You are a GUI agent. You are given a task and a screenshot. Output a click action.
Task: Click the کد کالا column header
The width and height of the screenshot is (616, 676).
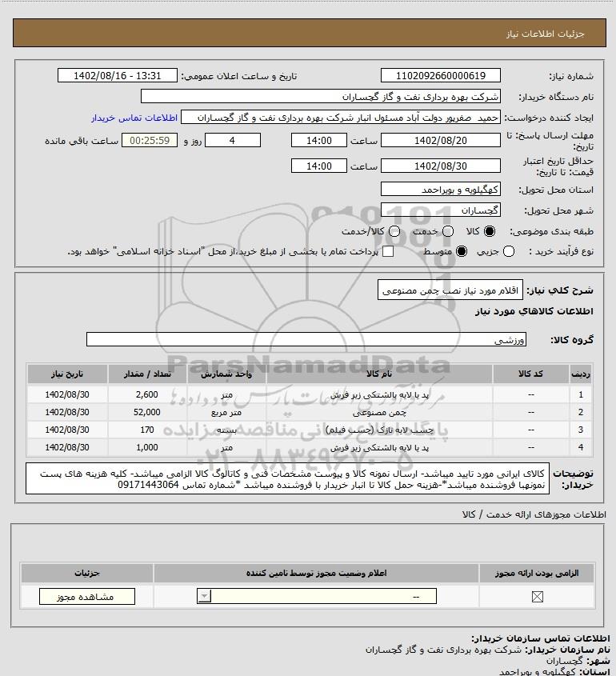click(x=530, y=374)
